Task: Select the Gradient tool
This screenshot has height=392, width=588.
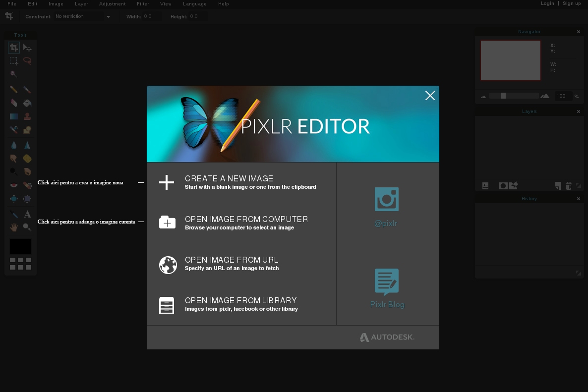Action: tap(14, 116)
